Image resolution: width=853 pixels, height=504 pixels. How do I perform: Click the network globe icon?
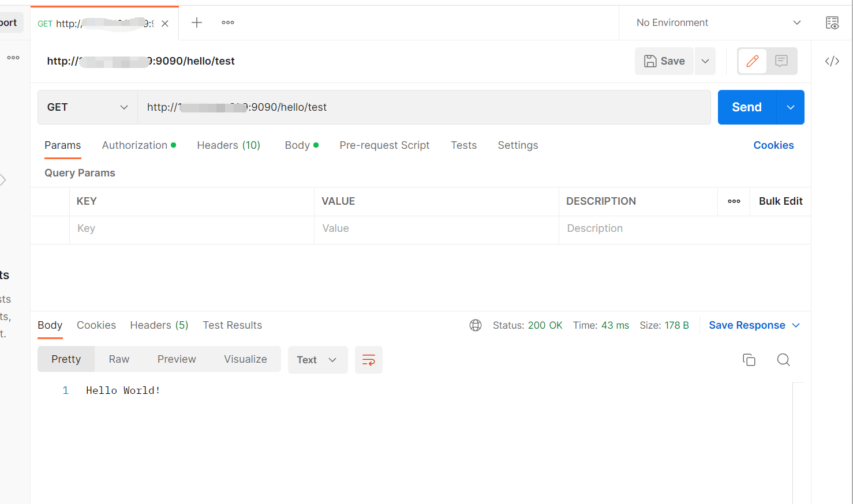476,325
